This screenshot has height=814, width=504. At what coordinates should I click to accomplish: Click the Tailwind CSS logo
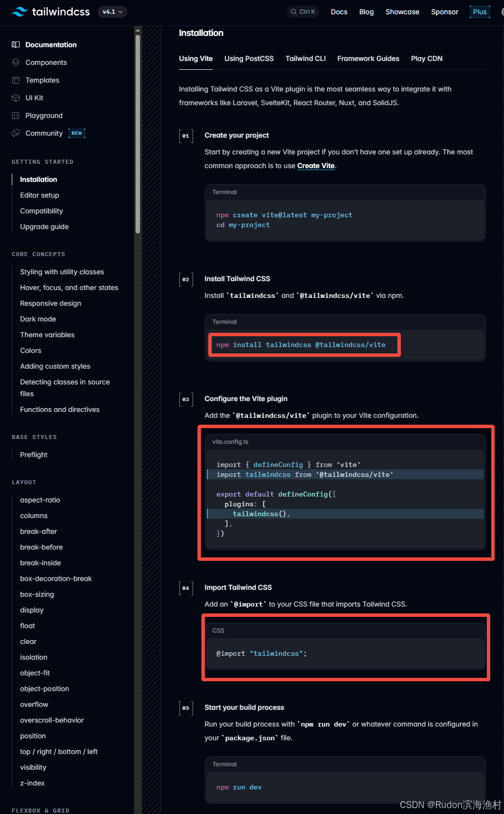[x=51, y=12]
